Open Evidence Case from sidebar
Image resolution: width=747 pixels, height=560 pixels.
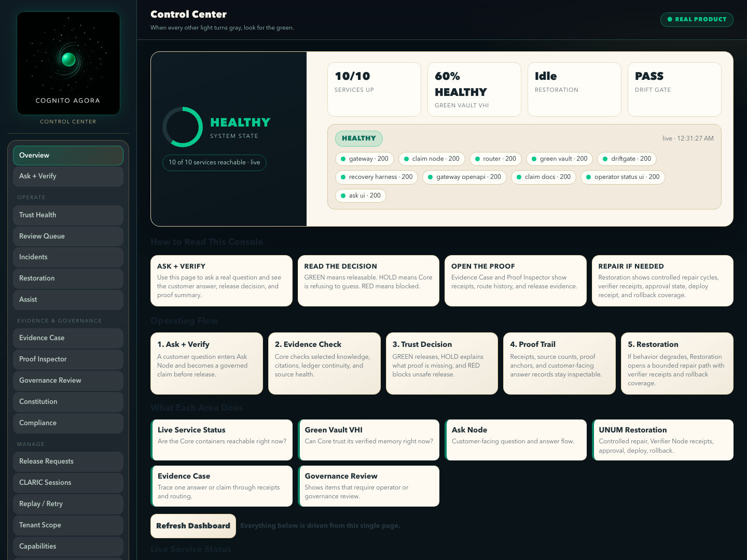[x=68, y=338]
